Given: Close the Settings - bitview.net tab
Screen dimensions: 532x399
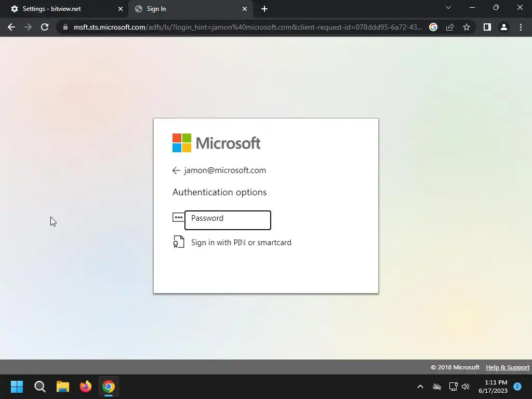Looking at the screenshot, I should pyautogui.click(x=121, y=9).
